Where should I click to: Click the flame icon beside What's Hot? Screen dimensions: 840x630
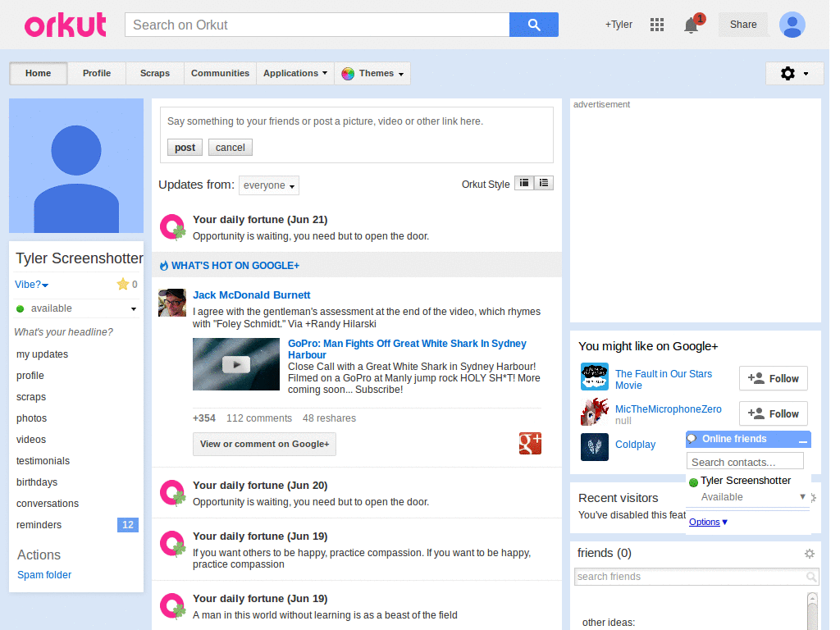point(164,265)
